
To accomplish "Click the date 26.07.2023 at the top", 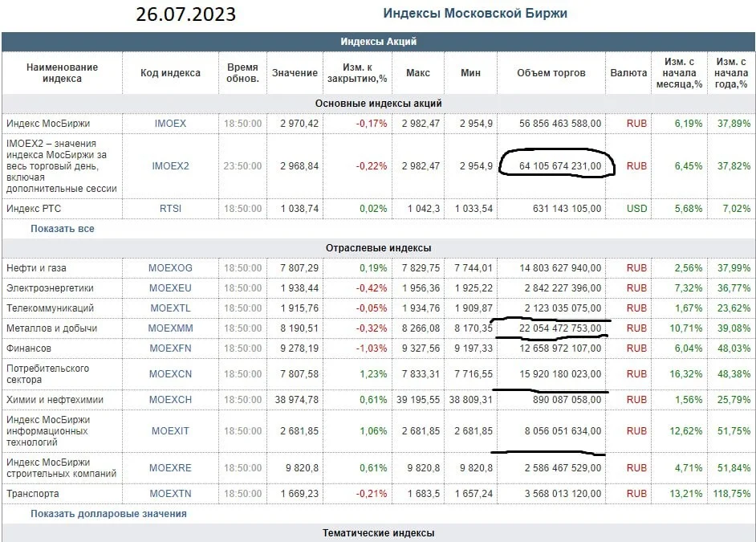I will click(x=185, y=14).
